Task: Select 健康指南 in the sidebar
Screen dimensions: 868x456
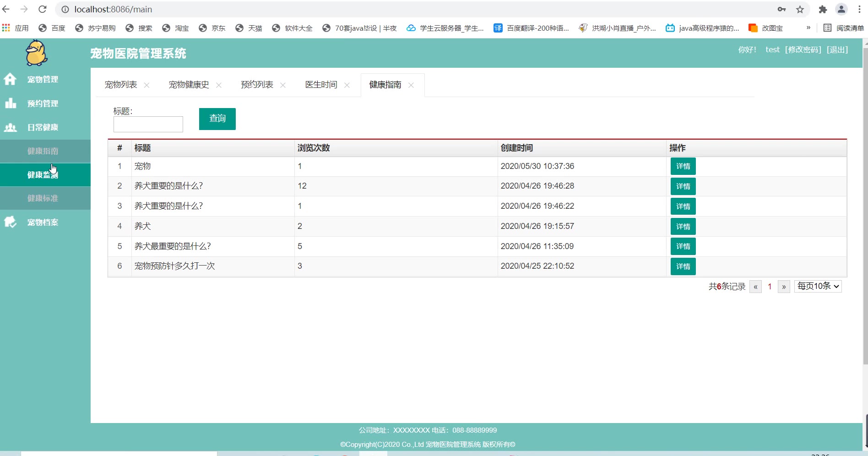Action: (45, 151)
